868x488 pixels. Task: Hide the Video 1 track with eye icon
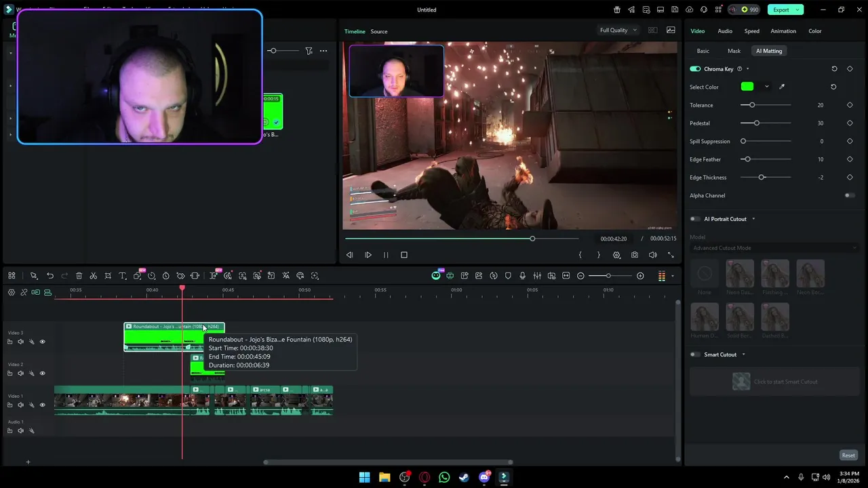point(42,405)
